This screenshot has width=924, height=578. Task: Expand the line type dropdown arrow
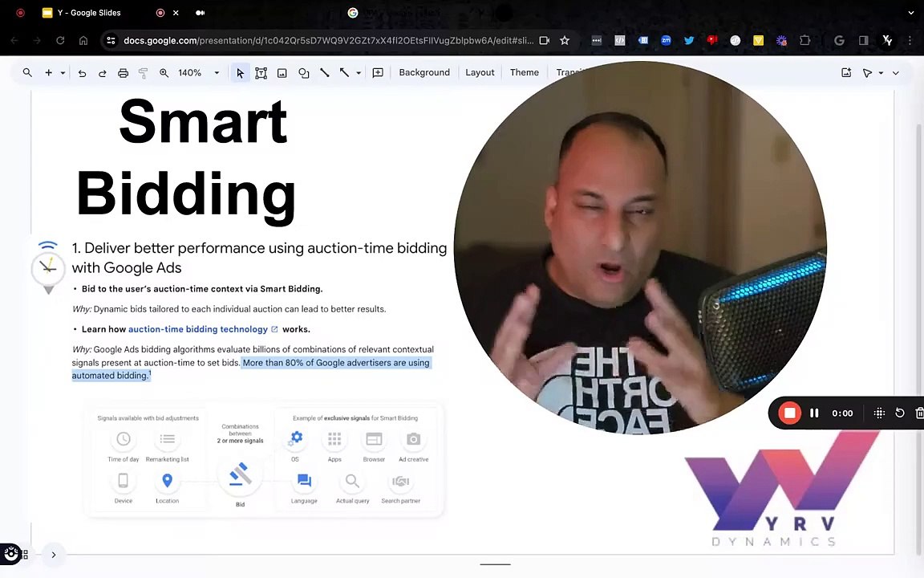pos(359,72)
